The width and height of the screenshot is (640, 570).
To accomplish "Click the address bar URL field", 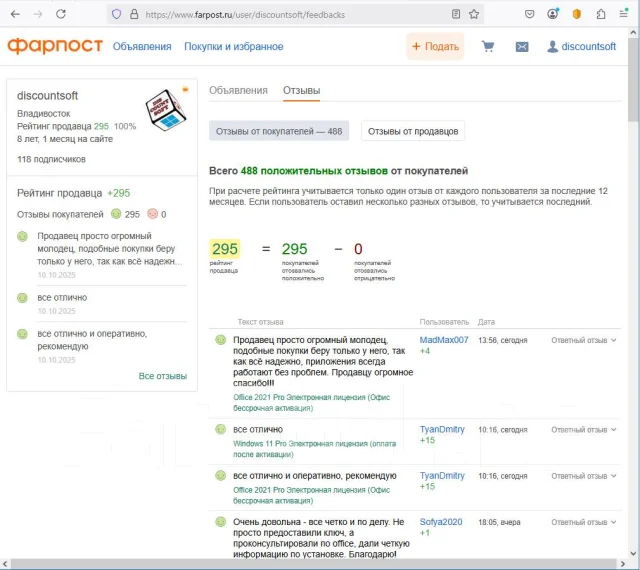I will pyautogui.click(x=294, y=15).
